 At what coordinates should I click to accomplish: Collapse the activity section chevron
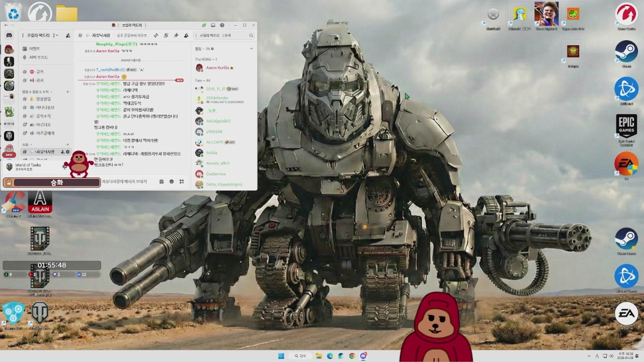(251, 49)
